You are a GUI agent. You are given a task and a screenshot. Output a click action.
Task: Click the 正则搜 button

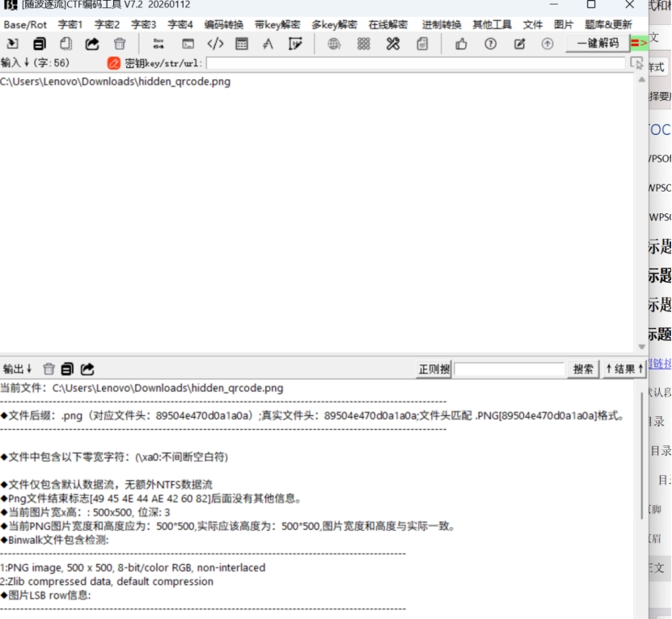[x=433, y=368]
